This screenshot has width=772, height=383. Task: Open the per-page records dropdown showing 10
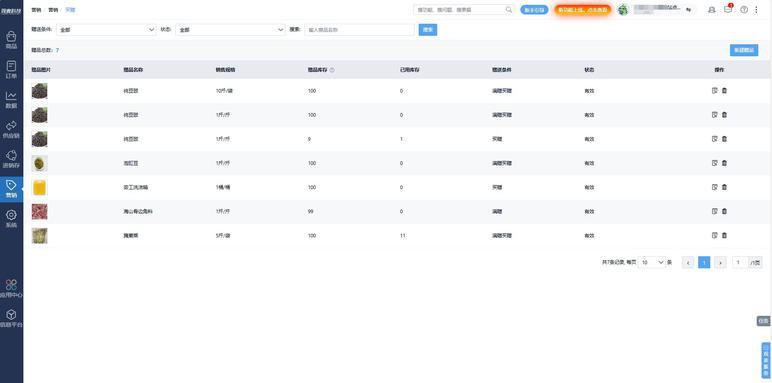pos(652,262)
